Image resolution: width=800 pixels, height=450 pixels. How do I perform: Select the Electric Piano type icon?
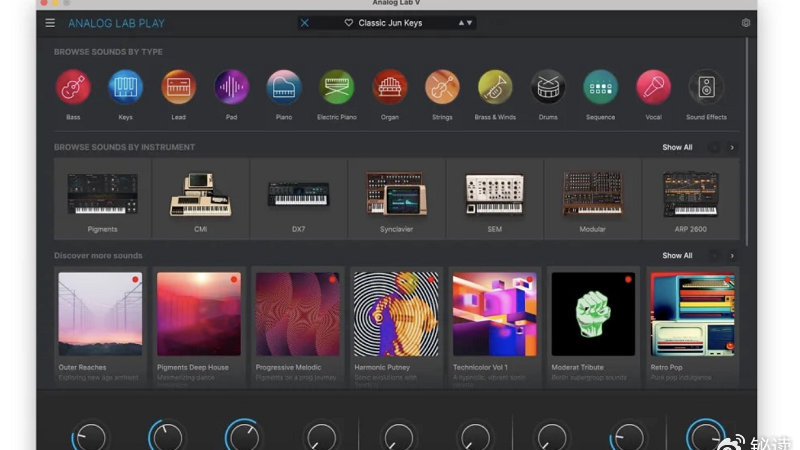337,88
